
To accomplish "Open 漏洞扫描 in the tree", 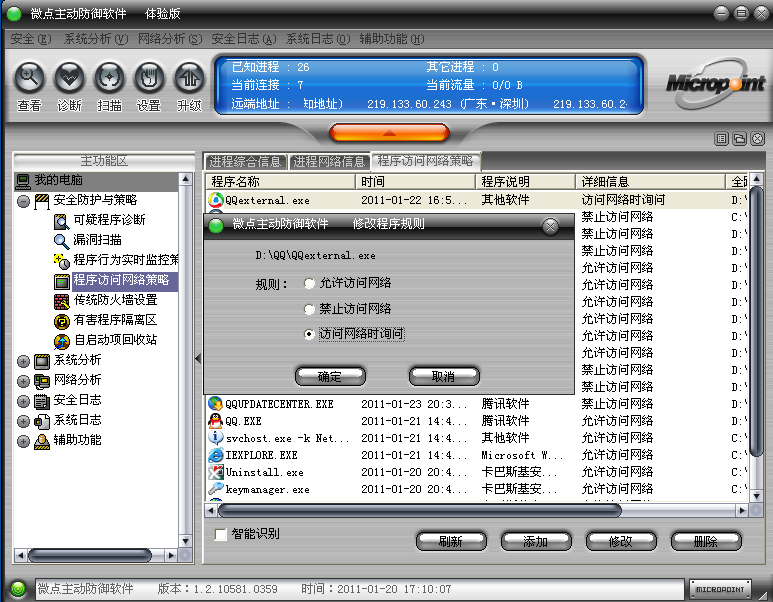I will coord(97,240).
